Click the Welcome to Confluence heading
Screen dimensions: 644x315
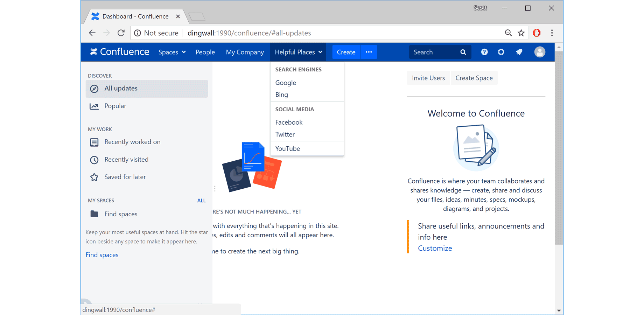[x=476, y=113]
